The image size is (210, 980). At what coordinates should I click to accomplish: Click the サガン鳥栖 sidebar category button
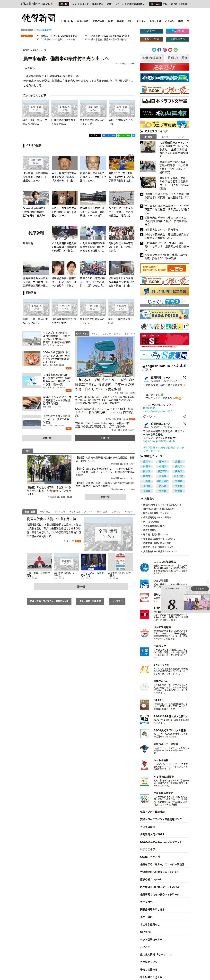pyautogui.click(x=178, y=31)
